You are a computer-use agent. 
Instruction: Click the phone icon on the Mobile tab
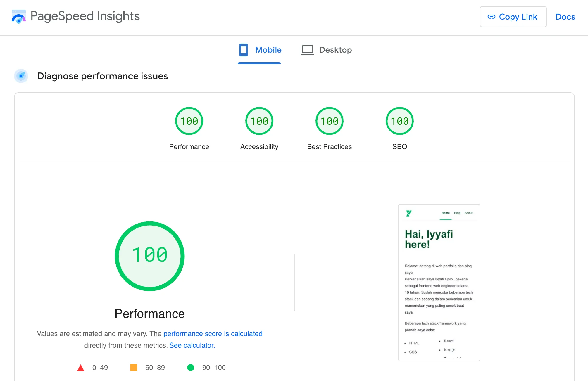pos(243,50)
